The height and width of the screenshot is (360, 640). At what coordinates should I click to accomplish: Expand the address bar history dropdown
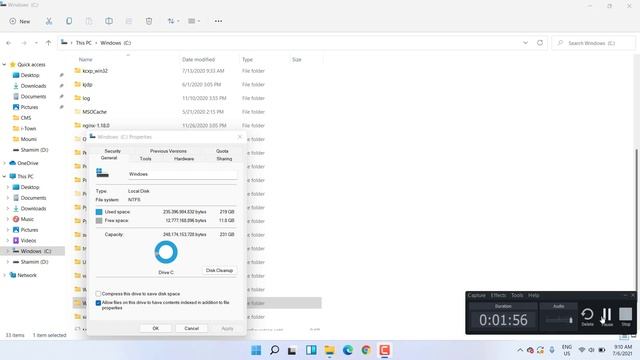click(525, 43)
